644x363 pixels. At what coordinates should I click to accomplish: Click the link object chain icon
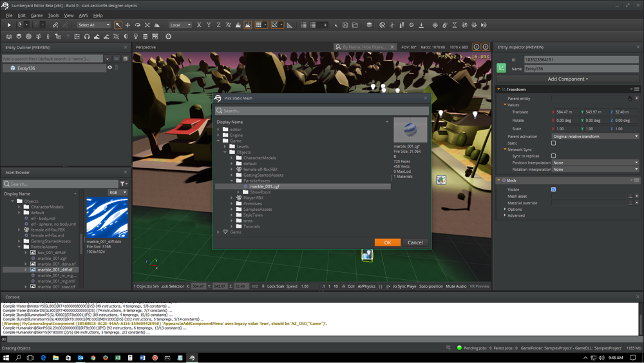(x=55, y=25)
